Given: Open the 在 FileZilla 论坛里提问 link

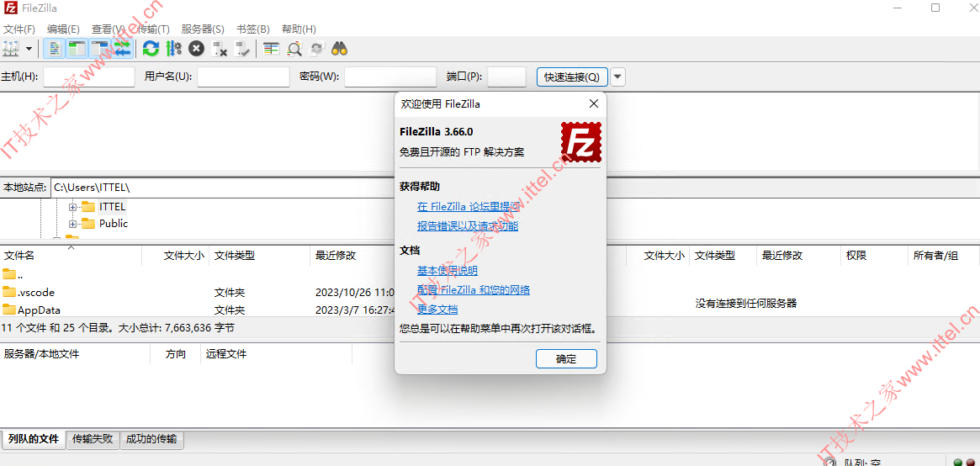Looking at the screenshot, I should point(468,208).
